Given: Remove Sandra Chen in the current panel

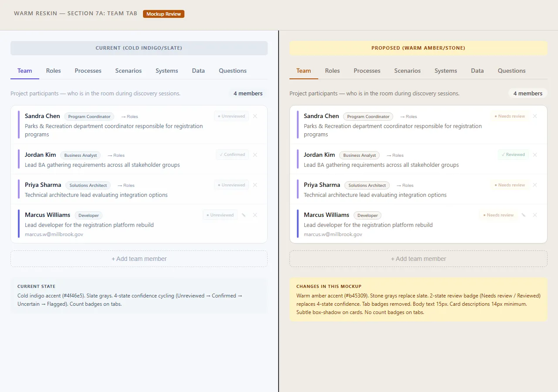Looking at the screenshot, I should [x=255, y=116].
